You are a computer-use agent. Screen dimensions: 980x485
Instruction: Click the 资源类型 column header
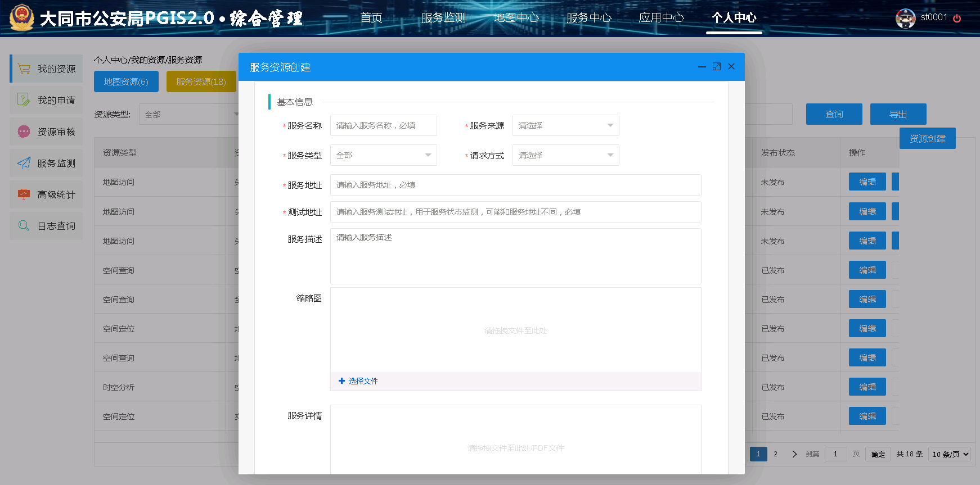120,152
